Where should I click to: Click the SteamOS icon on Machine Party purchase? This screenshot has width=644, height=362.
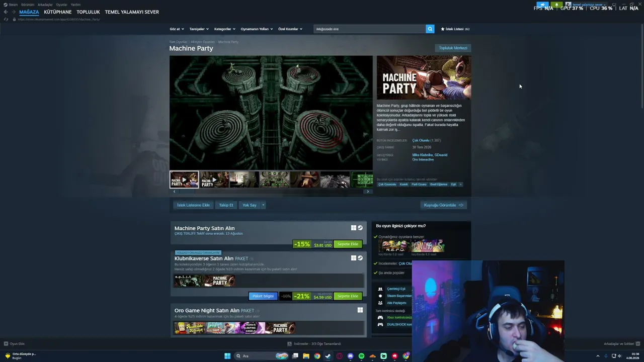pyautogui.click(x=360, y=228)
